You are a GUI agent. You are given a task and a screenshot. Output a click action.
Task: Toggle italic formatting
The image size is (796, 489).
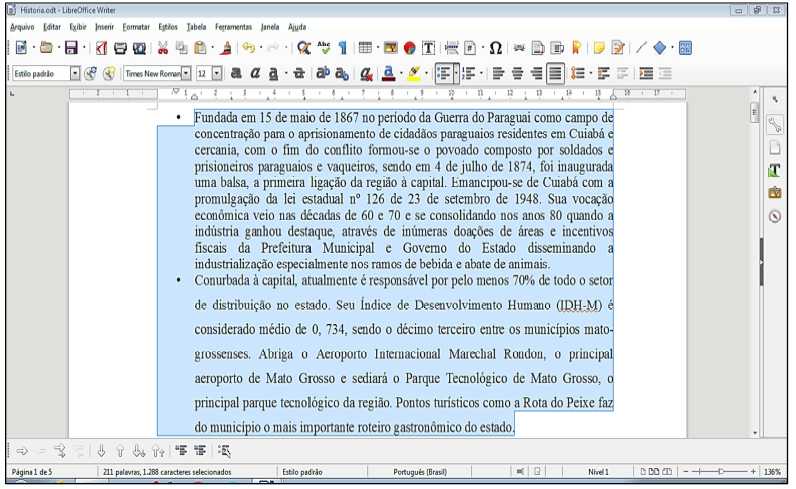(x=255, y=74)
